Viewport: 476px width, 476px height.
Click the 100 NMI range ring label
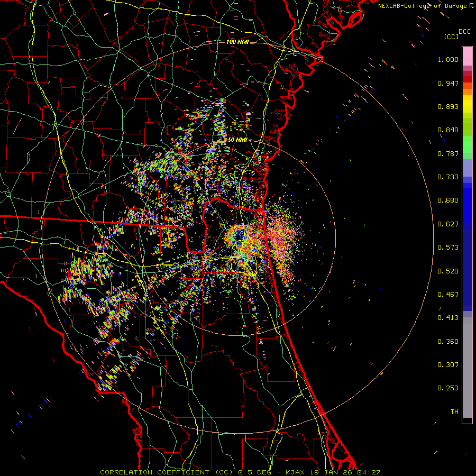click(x=237, y=42)
